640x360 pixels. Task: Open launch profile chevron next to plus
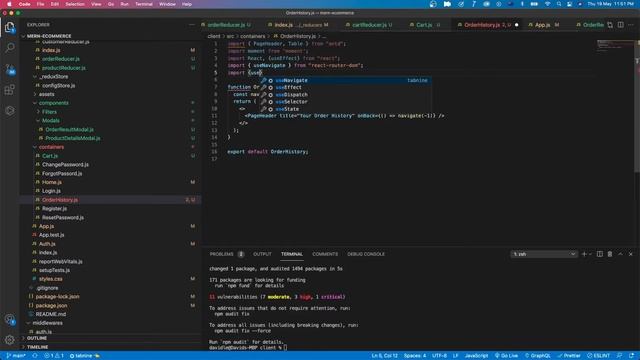(x=590, y=254)
